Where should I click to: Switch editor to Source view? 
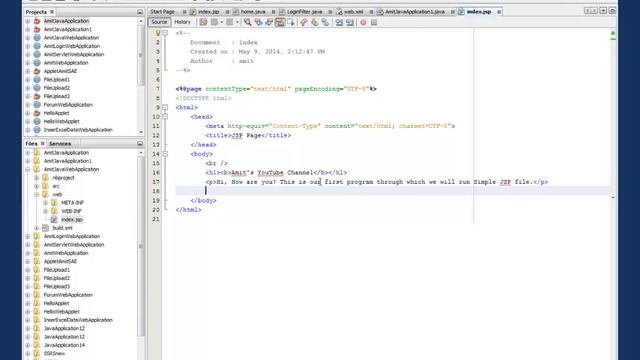[159, 22]
